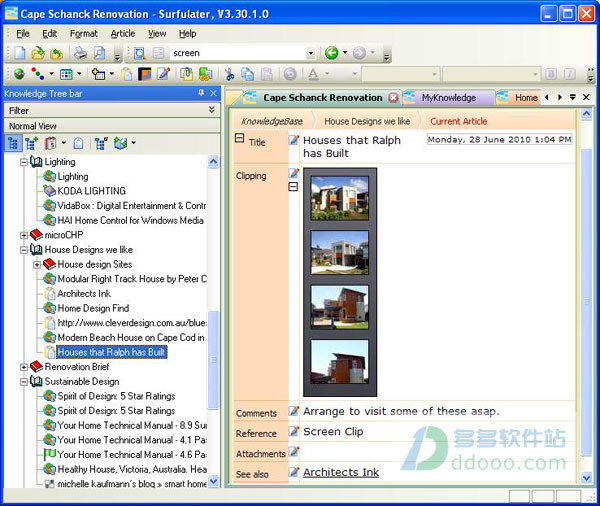Screen dimensions: 600x506
Task: Collapse the Title section minus box
Action: 240,138
